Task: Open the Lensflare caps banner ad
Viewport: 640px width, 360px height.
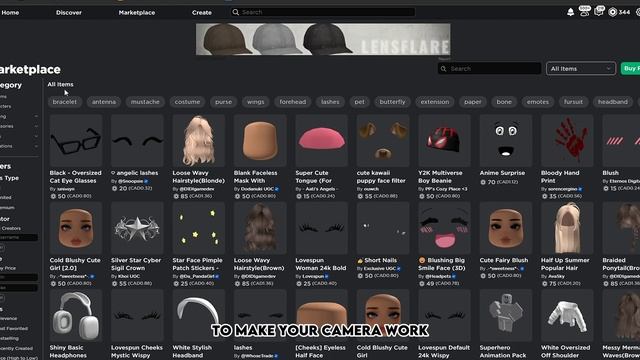Action: coord(323,39)
